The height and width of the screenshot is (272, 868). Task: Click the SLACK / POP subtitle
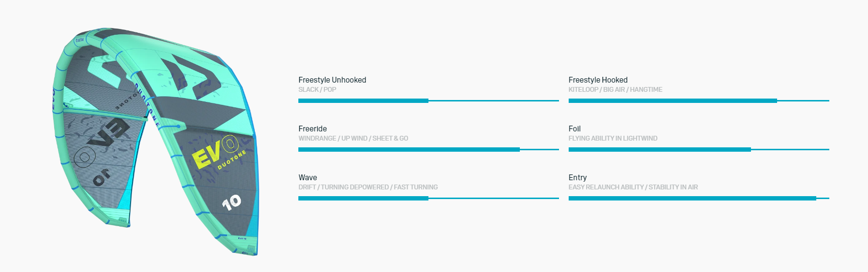(317, 89)
